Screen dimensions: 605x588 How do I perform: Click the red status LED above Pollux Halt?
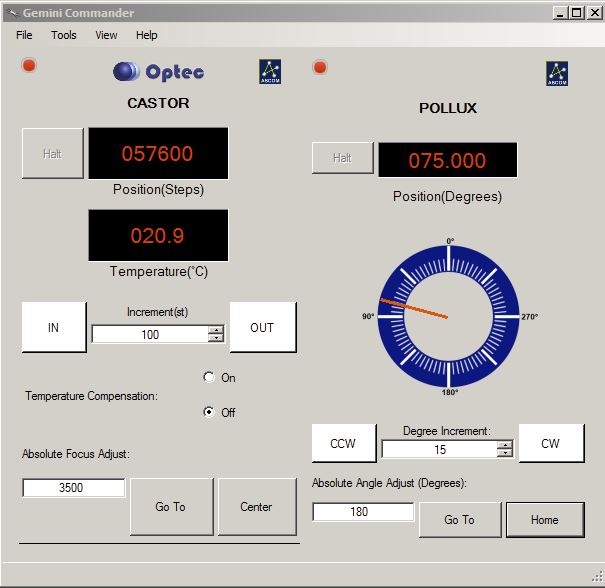pos(320,67)
